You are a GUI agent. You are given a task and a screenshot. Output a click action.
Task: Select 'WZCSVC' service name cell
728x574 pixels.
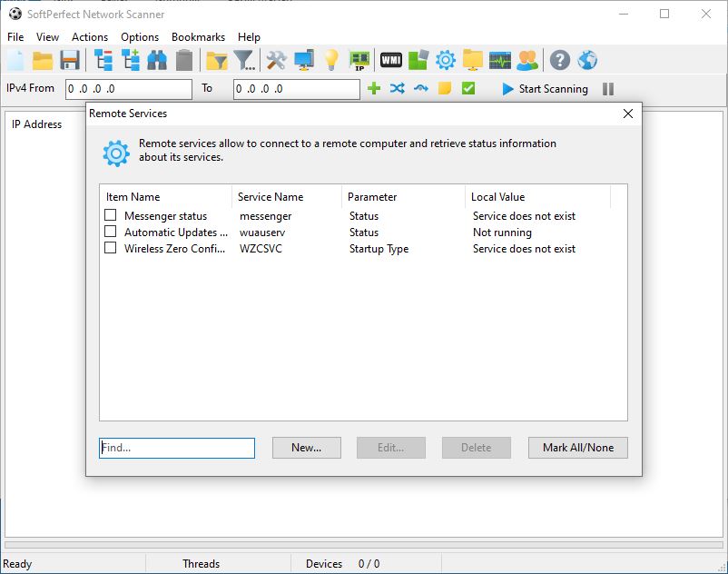pyautogui.click(x=261, y=249)
